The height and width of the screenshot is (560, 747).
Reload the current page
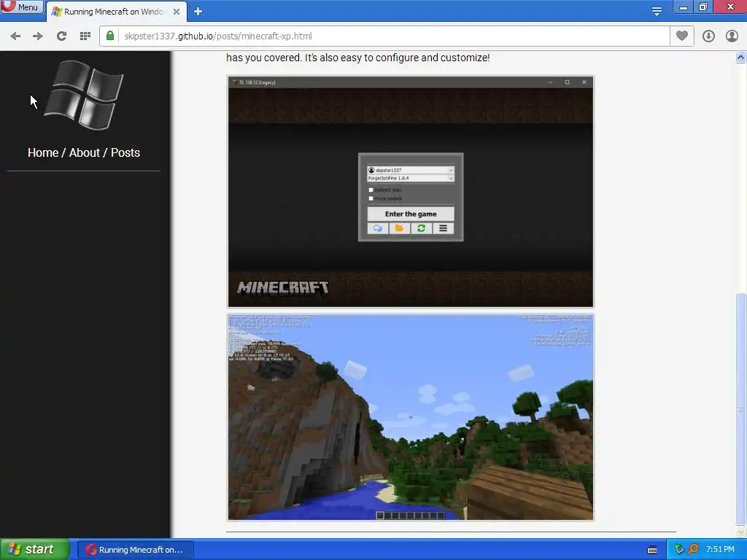[61, 36]
